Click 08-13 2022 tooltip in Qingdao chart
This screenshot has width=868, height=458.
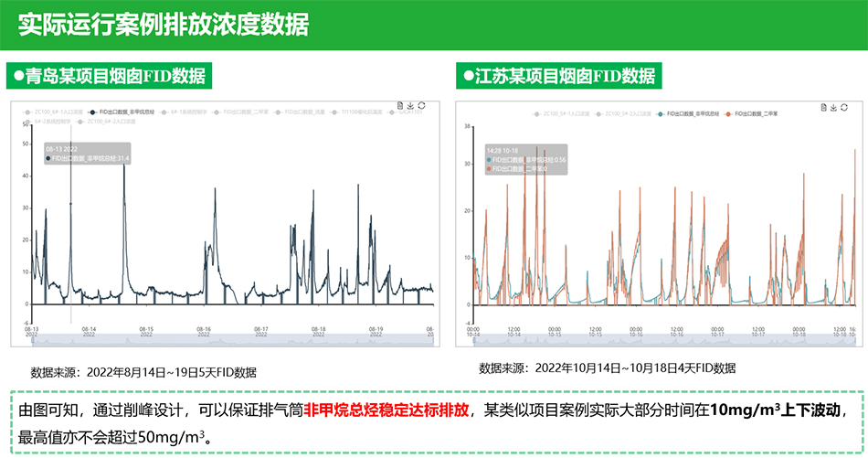(x=88, y=154)
